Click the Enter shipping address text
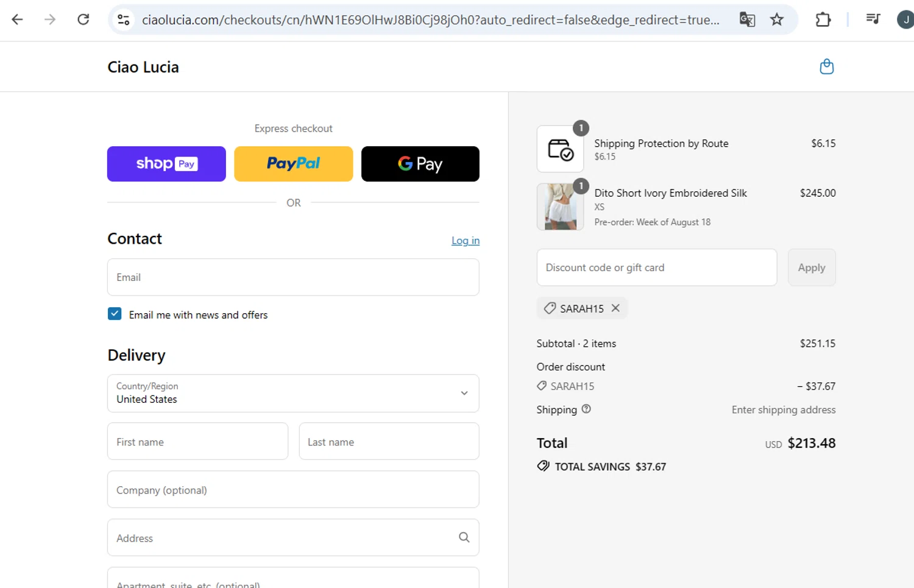Viewport: 914px width, 588px height. [784, 410]
